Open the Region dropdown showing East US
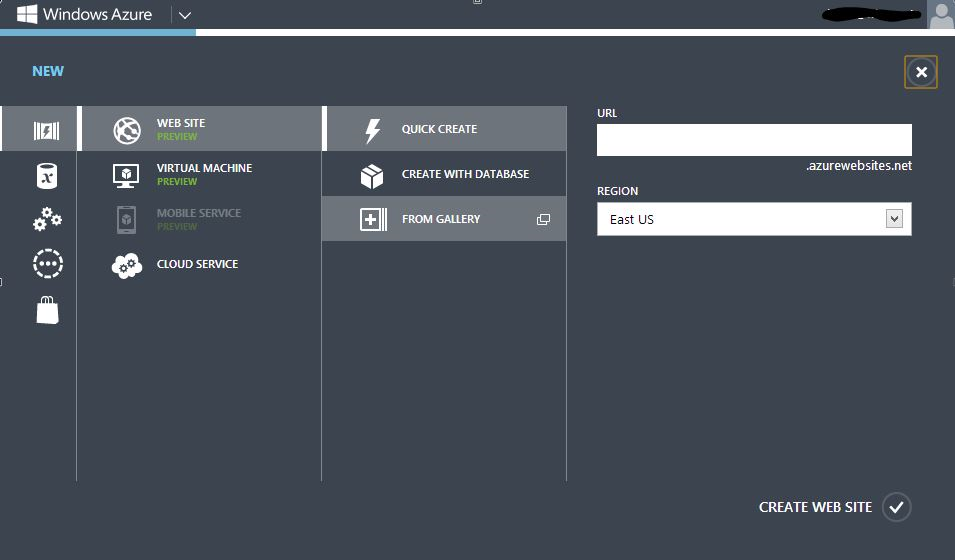Screen dimensions: 955x560 tap(754, 219)
